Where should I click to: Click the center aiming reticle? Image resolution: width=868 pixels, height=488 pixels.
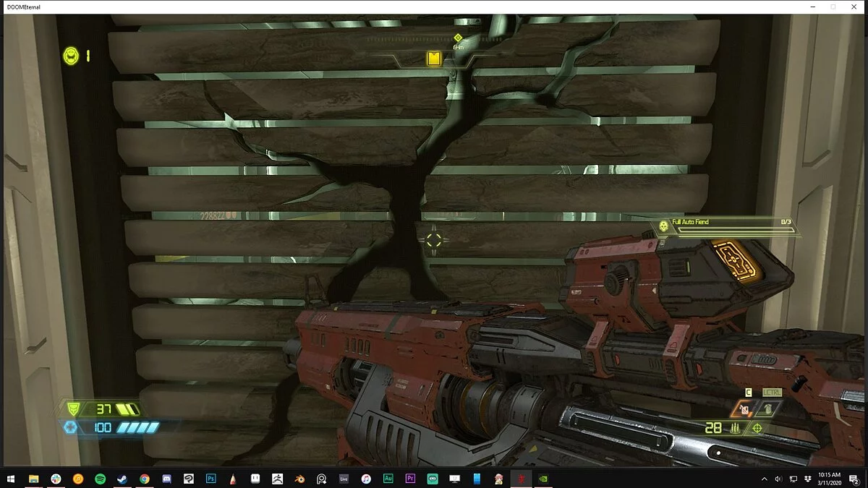tap(433, 239)
